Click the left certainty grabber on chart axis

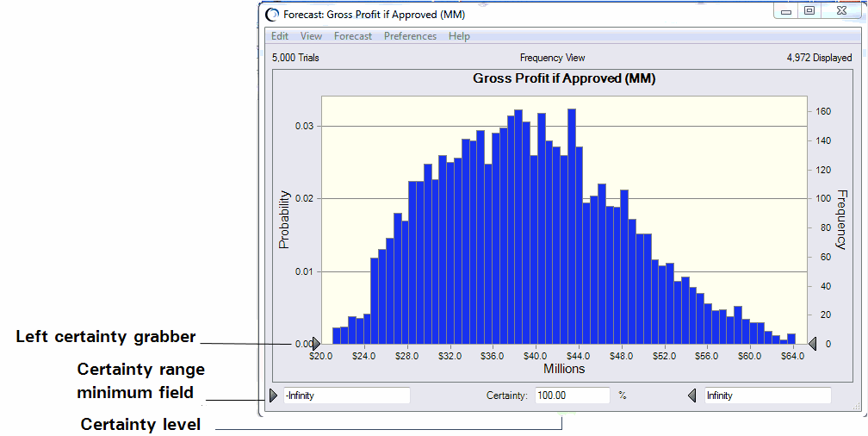(316, 344)
